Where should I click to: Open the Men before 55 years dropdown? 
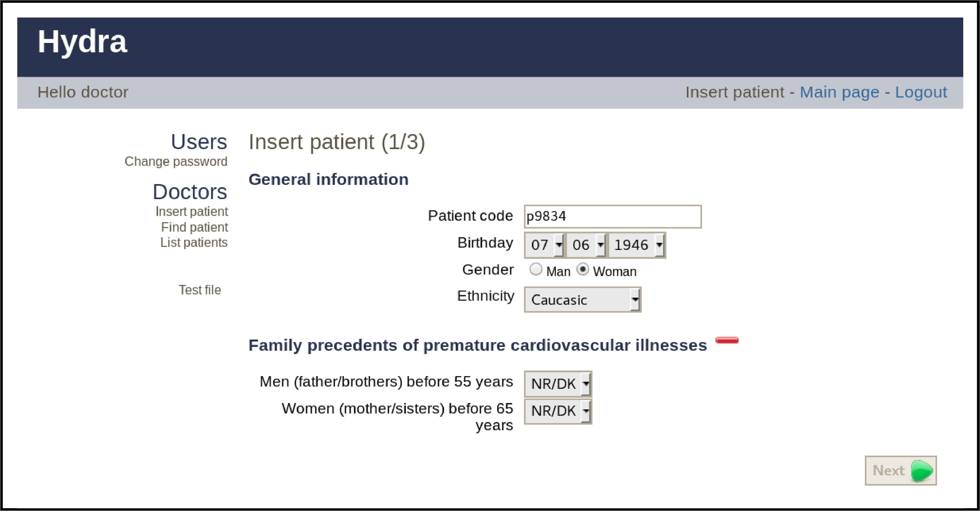(558, 384)
